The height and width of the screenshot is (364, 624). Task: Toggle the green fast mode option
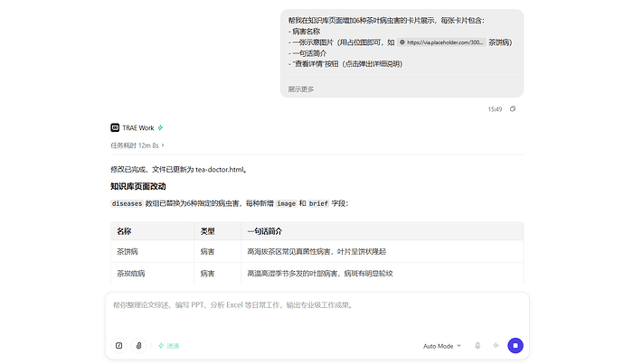point(169,346)
